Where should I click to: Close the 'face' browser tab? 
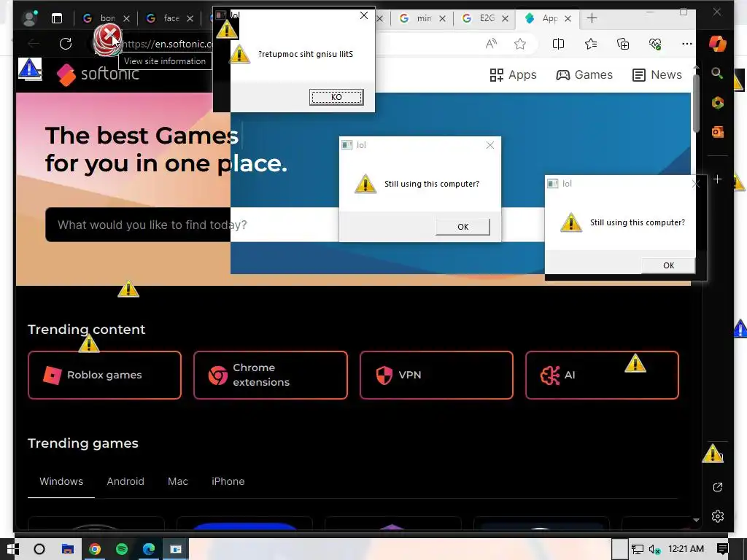tap(190, 18)
